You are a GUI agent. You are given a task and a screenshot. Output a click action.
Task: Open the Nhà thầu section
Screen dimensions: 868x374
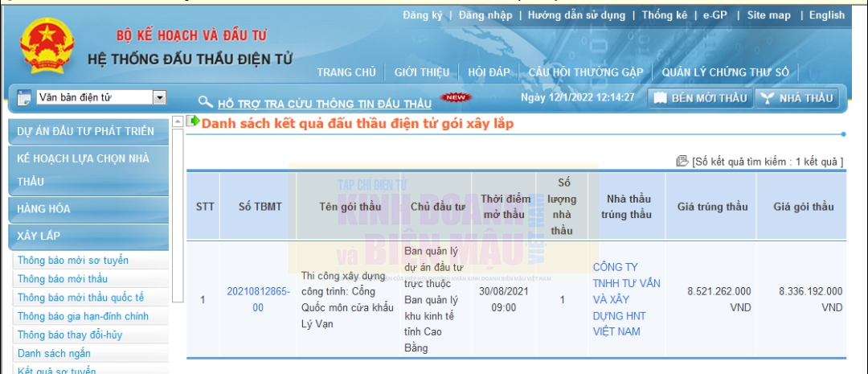click(x=797, y=98)
